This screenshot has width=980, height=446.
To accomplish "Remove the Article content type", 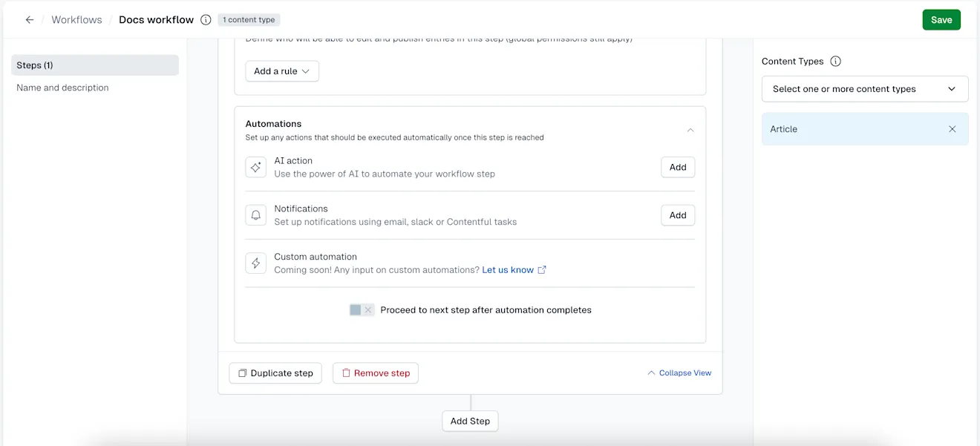I will pos(953,129).
